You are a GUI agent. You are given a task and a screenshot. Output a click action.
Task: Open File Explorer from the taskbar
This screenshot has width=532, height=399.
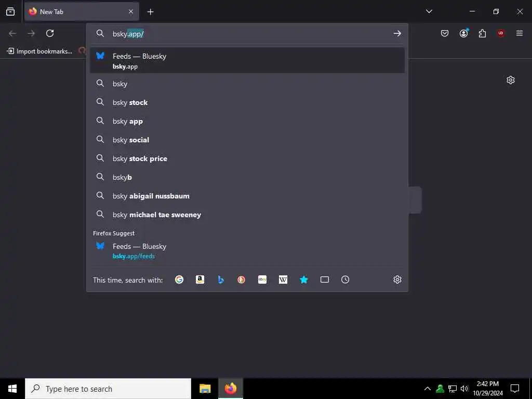click(x=205, y=389)
